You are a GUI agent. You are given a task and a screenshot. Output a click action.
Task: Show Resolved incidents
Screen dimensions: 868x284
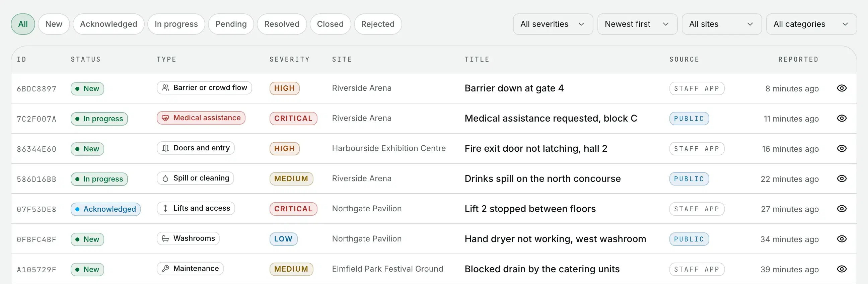(x=282, y=24)
